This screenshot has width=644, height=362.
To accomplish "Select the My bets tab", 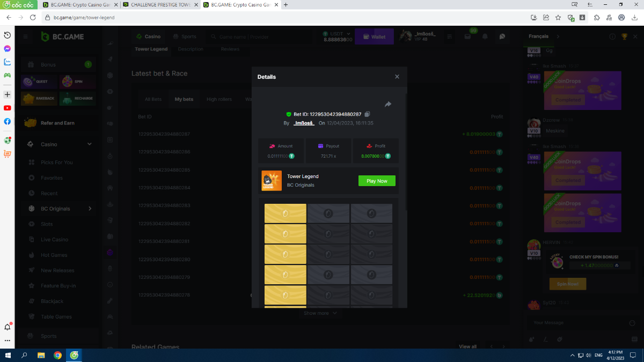I will pyautogui.click(x=184, y=99).
